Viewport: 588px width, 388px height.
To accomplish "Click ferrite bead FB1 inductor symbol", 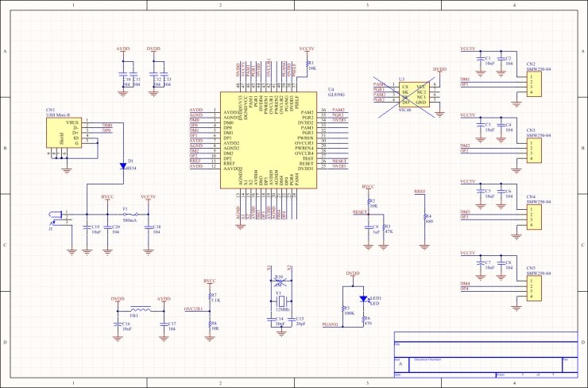I will point(140,308).
